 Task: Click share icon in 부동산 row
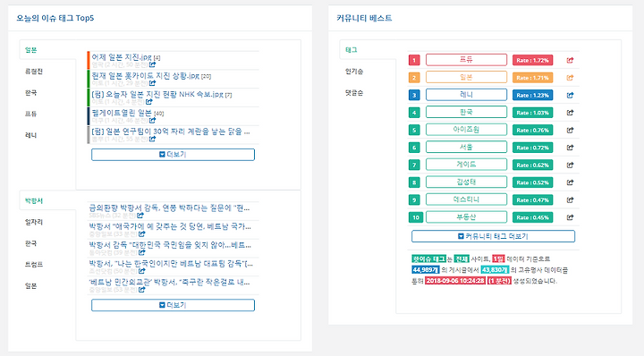pos(570,217)
